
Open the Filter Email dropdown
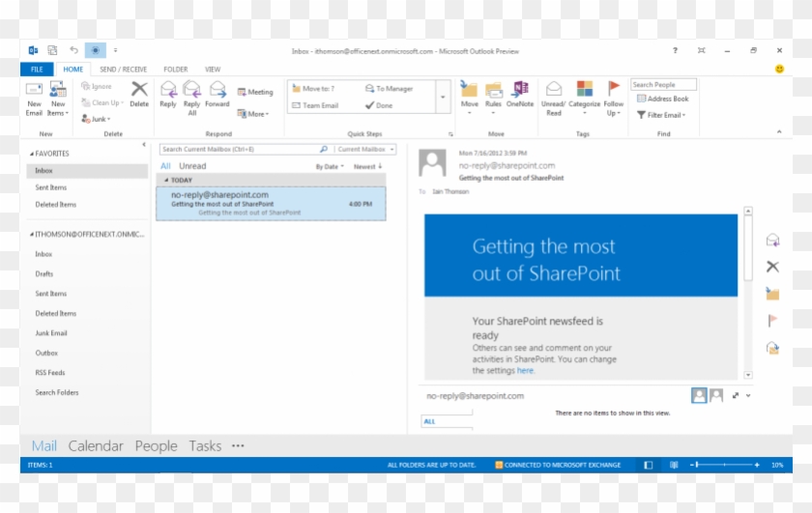click(661, 115)
